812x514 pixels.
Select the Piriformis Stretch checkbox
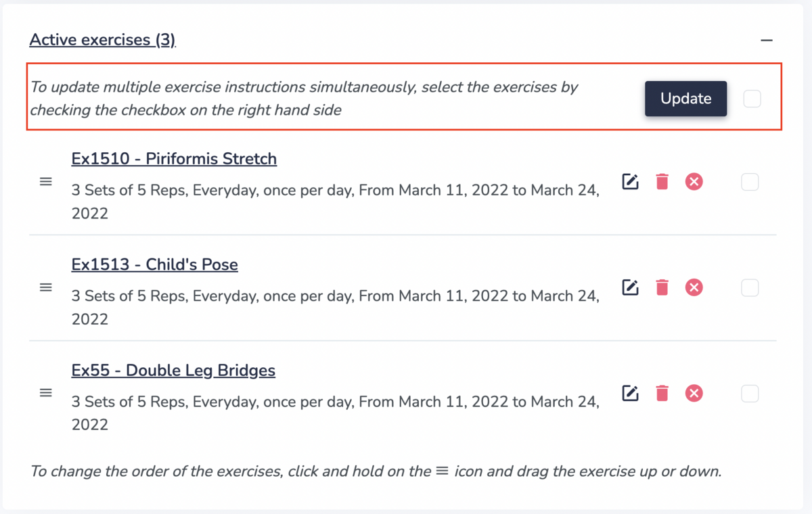(750, 182)
